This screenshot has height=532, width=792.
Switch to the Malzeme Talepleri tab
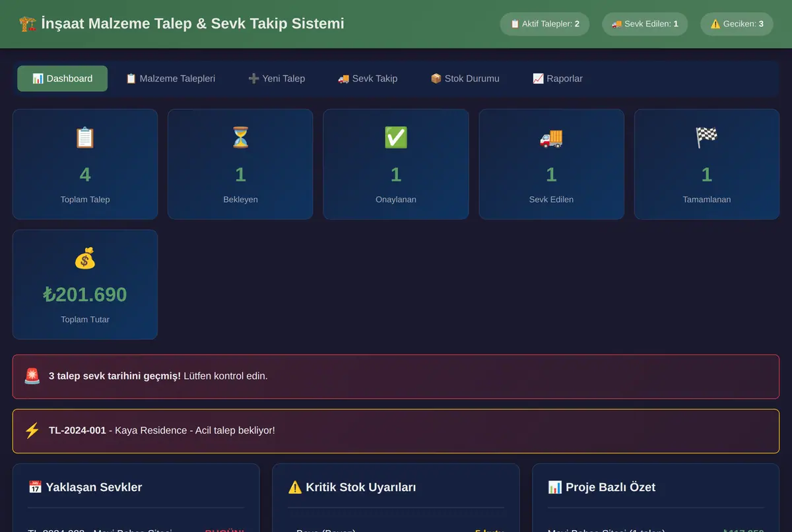click(x=170, y=79)
